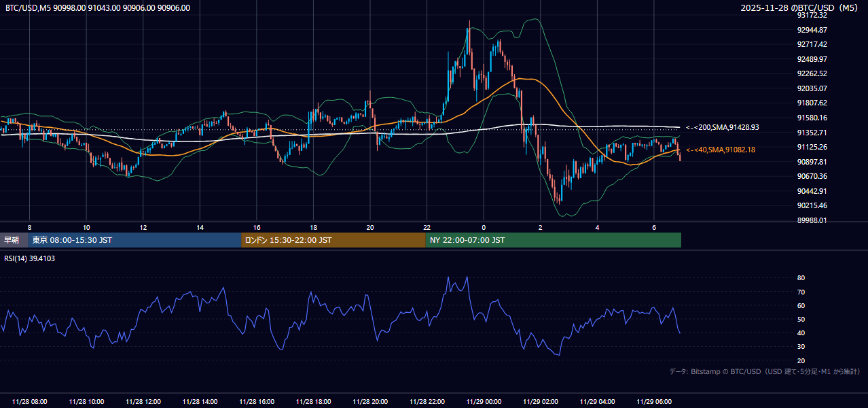Select the 40 SMA 91082.18 label
Image resolution: width=868 pixels, height=408 pixels.
click(721, 150)
